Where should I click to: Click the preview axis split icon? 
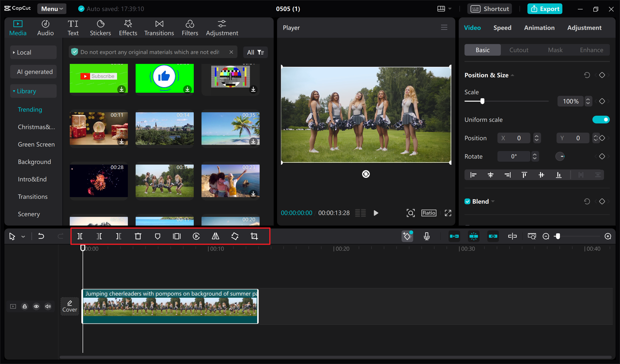click(x=512, y=236)
